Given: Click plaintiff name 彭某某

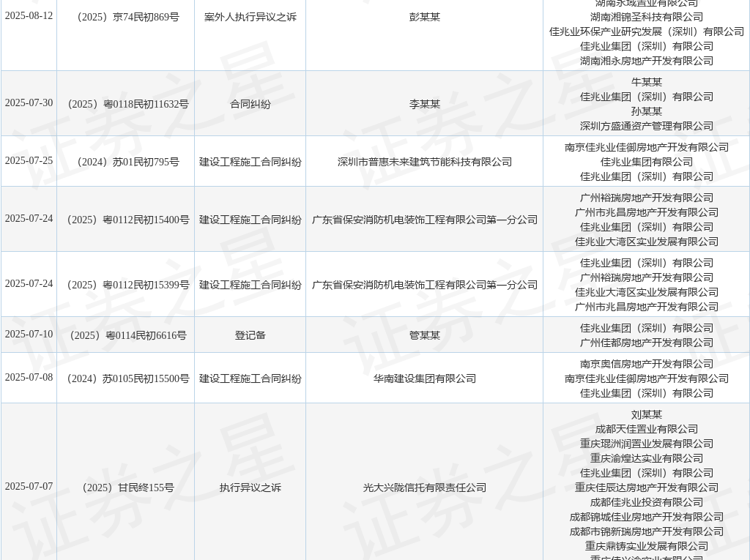Looking at the screenshot, I should pos(424,18).
